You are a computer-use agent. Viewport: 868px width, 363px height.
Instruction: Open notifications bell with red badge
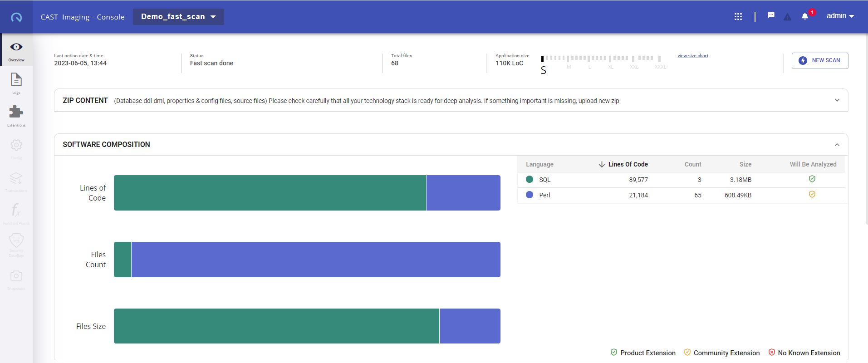(x=805, y=16)
